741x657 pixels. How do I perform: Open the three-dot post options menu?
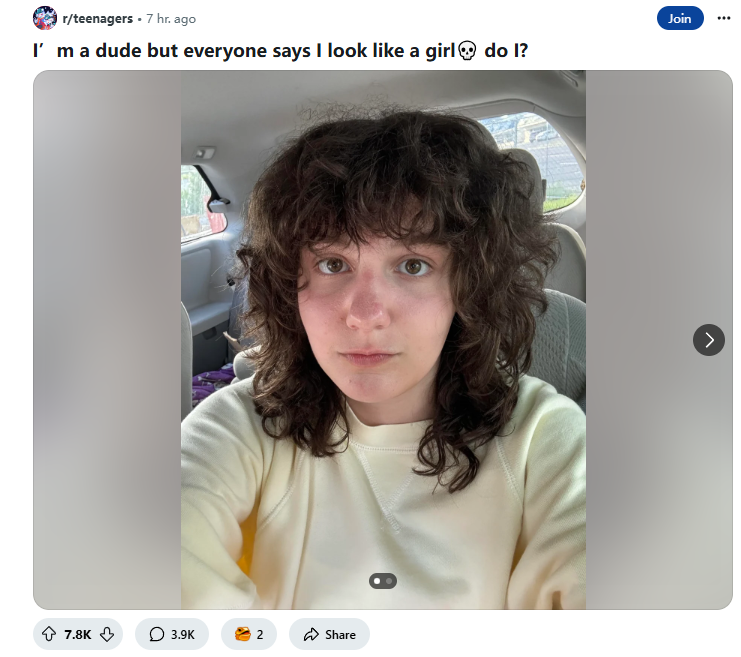coord(724,18)
